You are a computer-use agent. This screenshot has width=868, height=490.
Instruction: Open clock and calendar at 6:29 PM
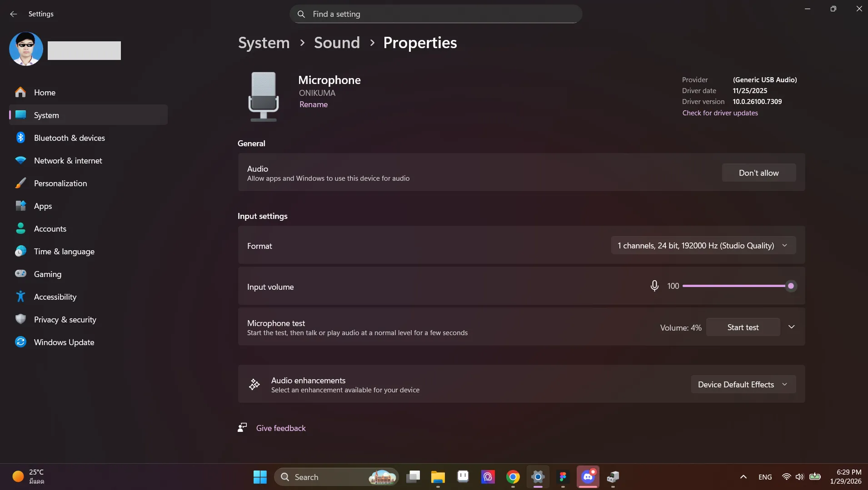[845, 477]
